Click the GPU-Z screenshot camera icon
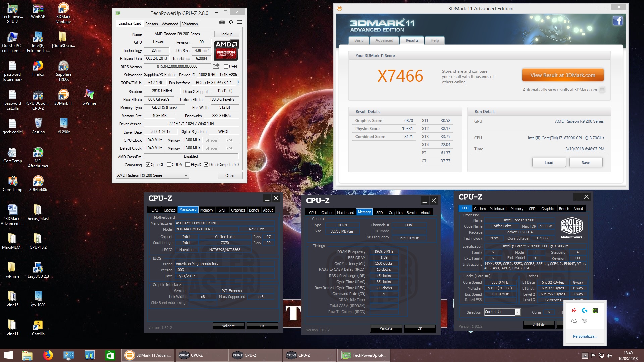Viewport: 644px width, 362px height. coord(222,22)
